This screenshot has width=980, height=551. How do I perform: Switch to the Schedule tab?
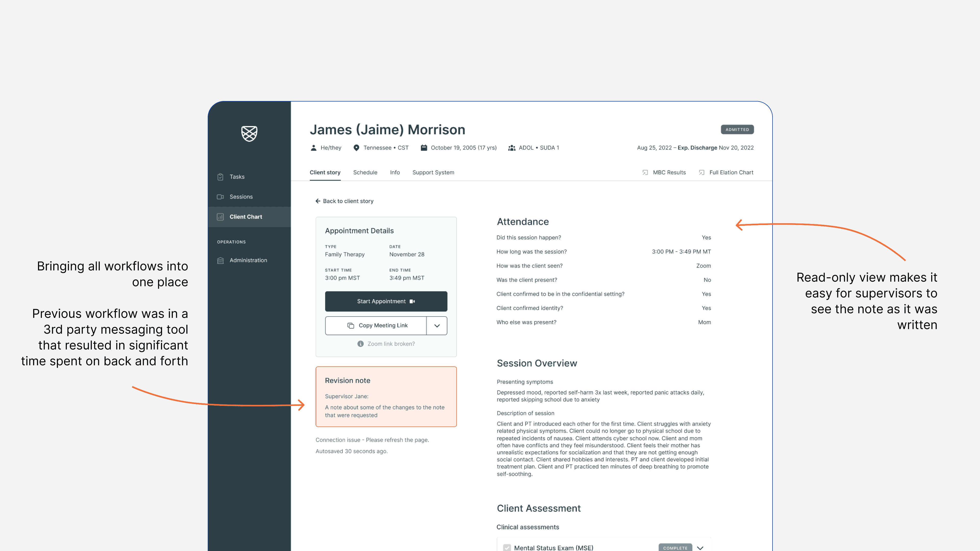tap(365, 172)
